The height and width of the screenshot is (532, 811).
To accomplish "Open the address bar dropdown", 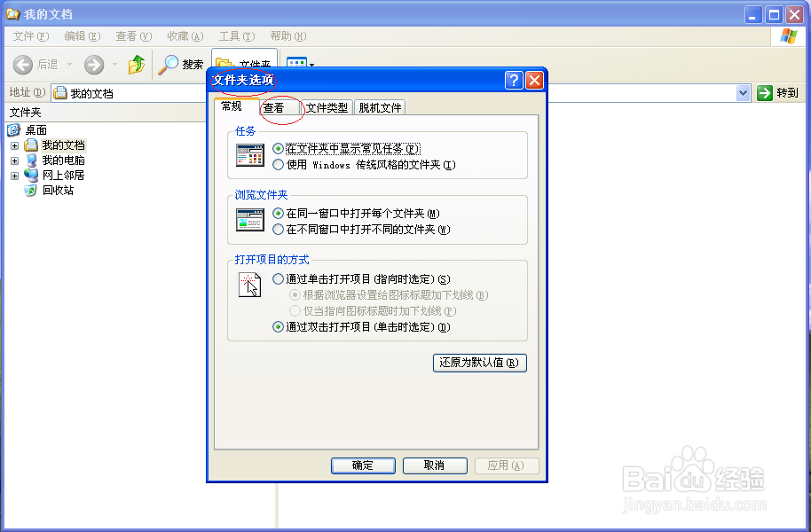I will (x=741, y=92).
